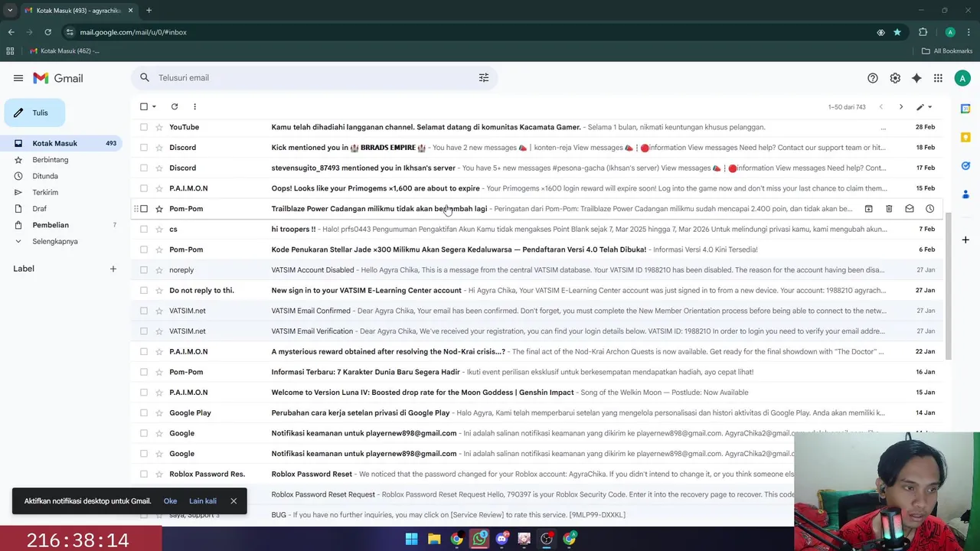Open Chrome extensions puzzle icon

point(923,32)
